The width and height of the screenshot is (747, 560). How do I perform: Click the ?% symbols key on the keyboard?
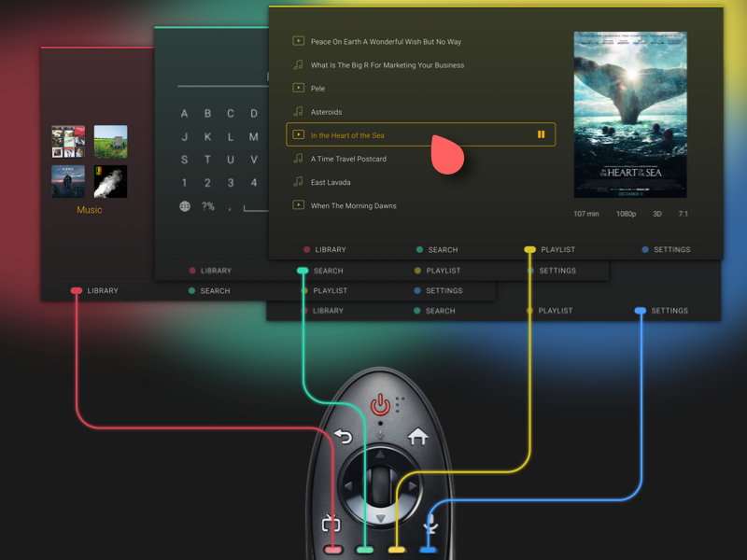click(207, 205)
